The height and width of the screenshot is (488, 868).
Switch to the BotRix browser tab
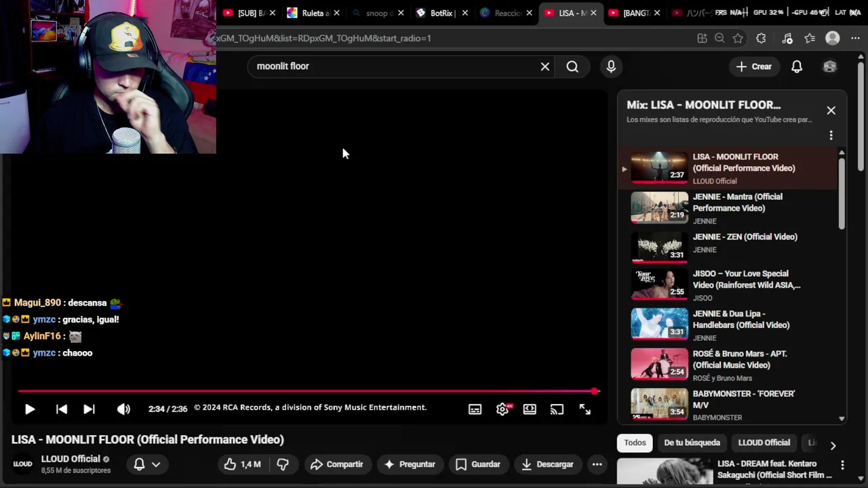pos(441,13)
